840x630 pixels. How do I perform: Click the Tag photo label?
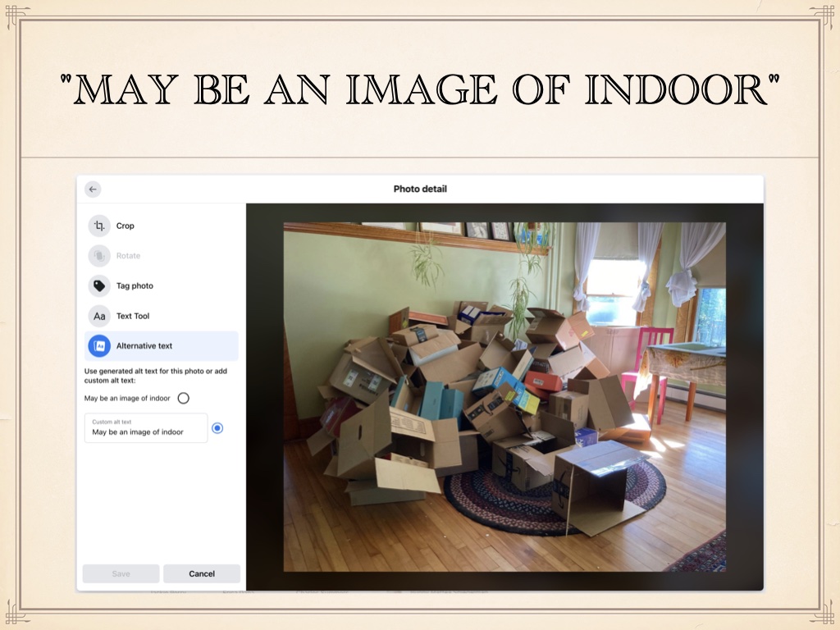coord(135,285)
